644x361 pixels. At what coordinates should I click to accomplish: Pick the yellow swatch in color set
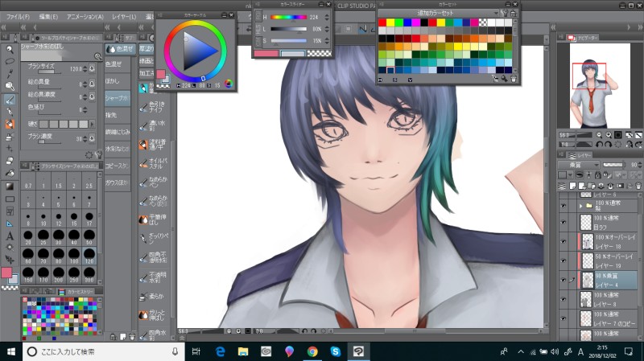click(x=390, y=23)
